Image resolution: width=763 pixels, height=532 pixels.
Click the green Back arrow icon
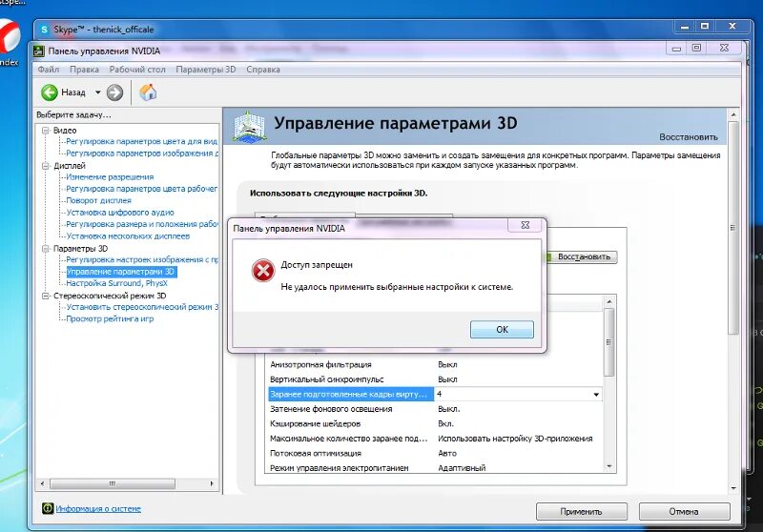pyautogui.click(x=50, y=92)
